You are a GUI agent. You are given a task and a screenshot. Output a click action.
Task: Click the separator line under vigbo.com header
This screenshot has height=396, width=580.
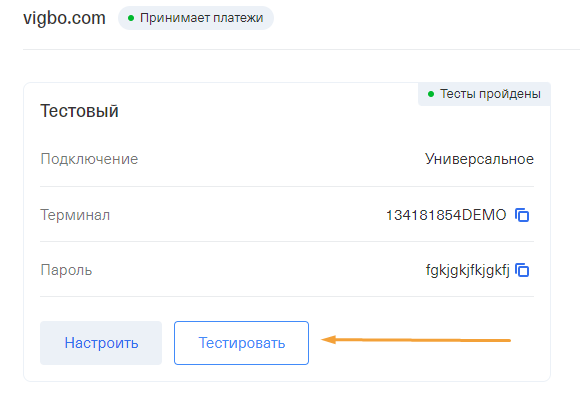click(x=301, y=49)
